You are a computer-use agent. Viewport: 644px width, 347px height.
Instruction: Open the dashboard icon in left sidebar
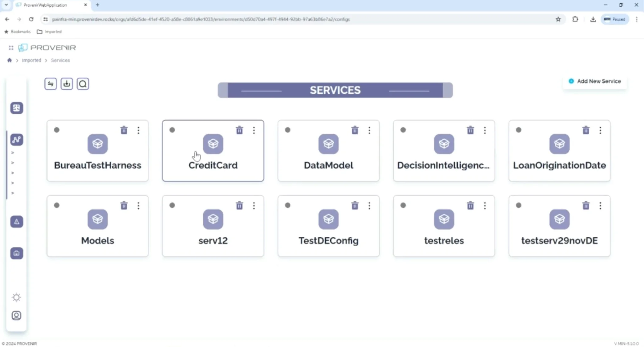[x=17, y=108]
